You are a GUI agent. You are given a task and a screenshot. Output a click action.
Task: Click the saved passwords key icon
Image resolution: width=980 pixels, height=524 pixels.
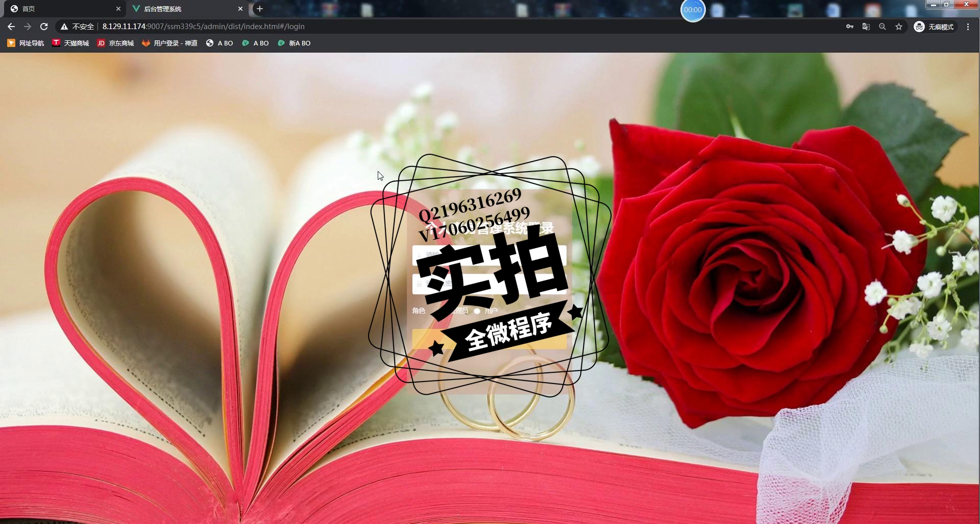pyautogui.click(x=850, y=27)
